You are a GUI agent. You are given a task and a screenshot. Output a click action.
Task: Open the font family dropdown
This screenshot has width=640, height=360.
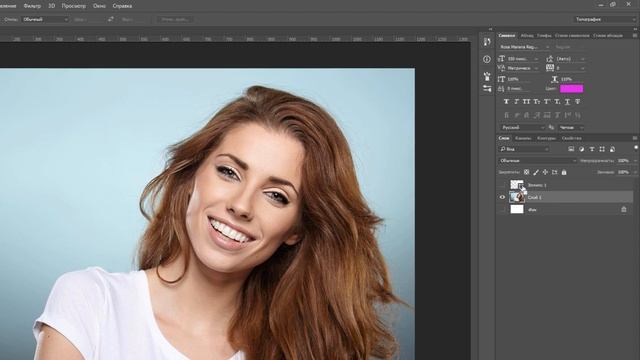tap(524, 47)
